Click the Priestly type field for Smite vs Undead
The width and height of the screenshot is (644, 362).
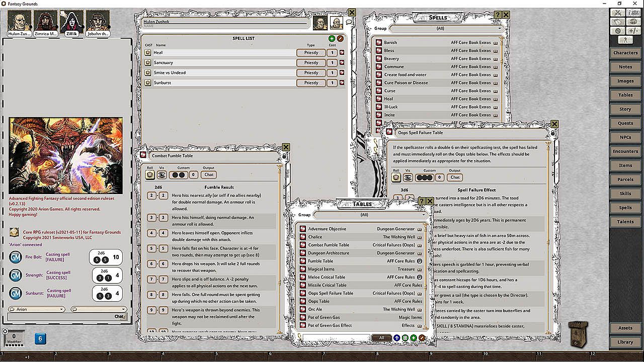click(311, 73)
